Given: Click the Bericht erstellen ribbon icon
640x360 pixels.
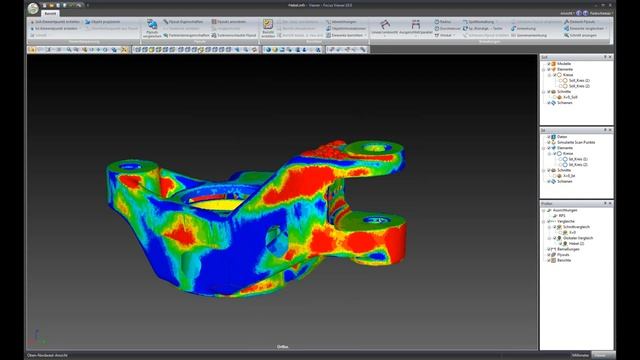Looking at the screenshot, I should click(268, 24).
